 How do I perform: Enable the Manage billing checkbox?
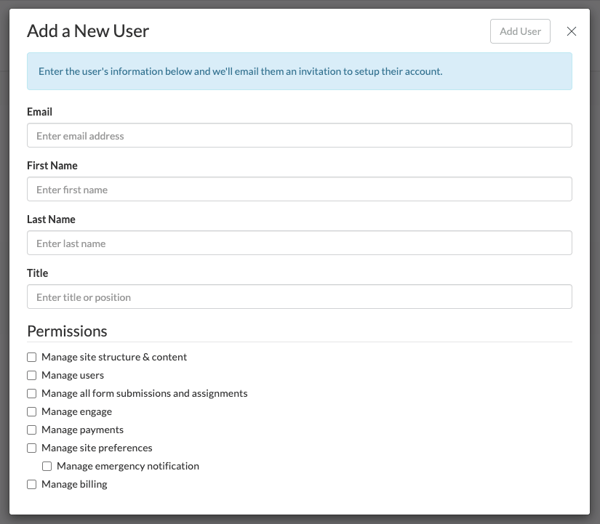pos(32,485)
